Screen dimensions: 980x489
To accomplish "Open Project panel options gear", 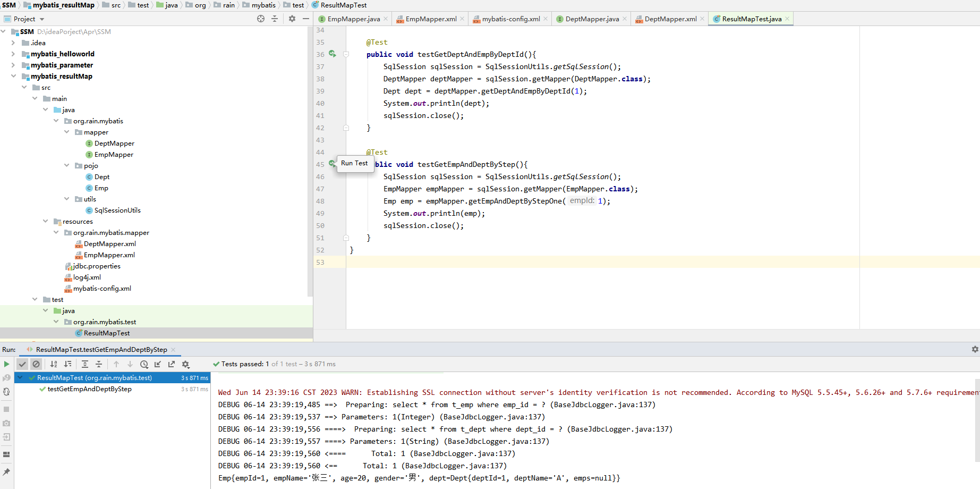I will click(292, 19).
